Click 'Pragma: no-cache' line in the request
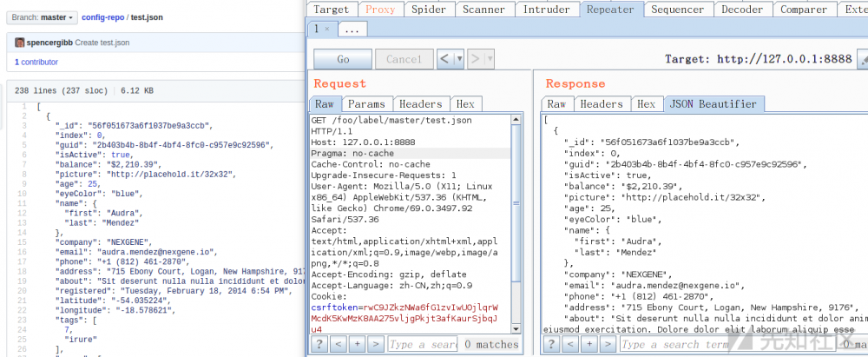The width and height of the screenshot is (868, 357). [x=352, y=153]
